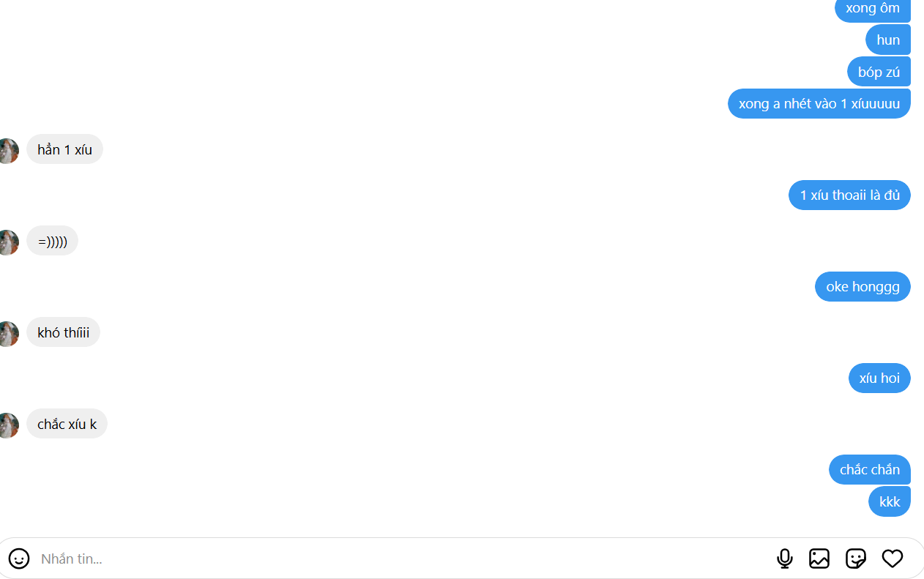This screenshot has width=924, height=579.
Task: Select the '=)))))' message bubble
Action: coord(52,240)
